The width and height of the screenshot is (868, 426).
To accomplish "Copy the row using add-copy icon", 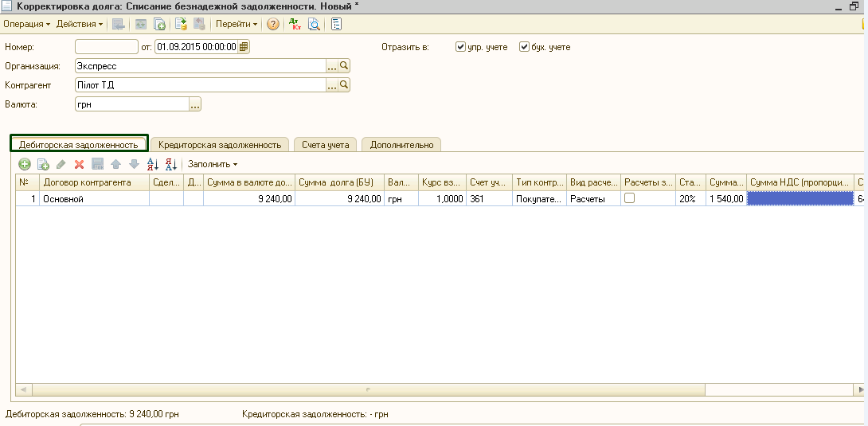I will tap(43, 164).
